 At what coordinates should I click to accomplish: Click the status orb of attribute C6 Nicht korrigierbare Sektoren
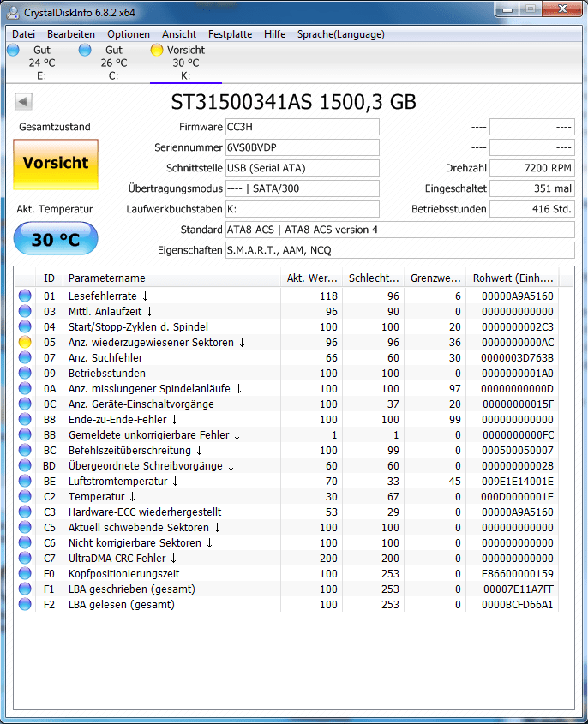pyautogui.click(x=25, y=542)
